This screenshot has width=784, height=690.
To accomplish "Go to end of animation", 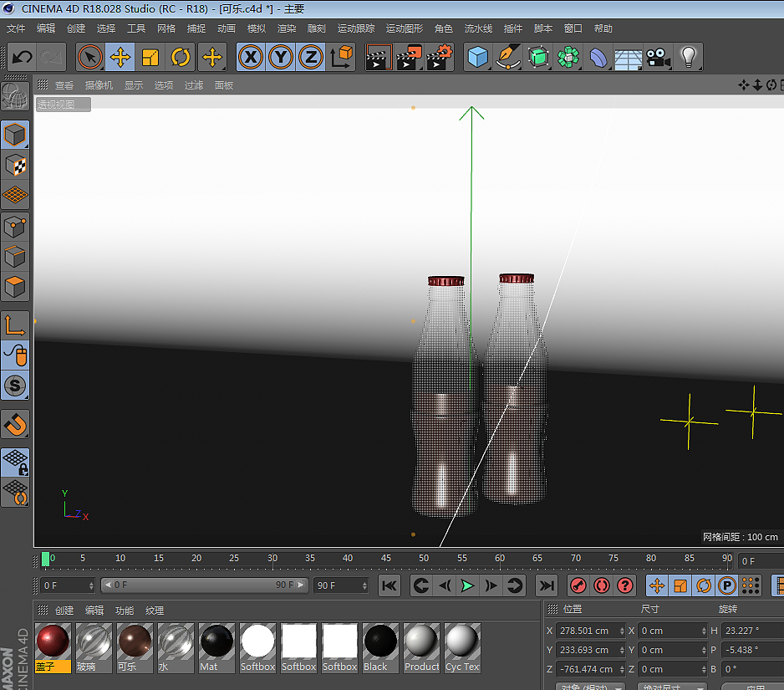I will (x=547, y=585).
